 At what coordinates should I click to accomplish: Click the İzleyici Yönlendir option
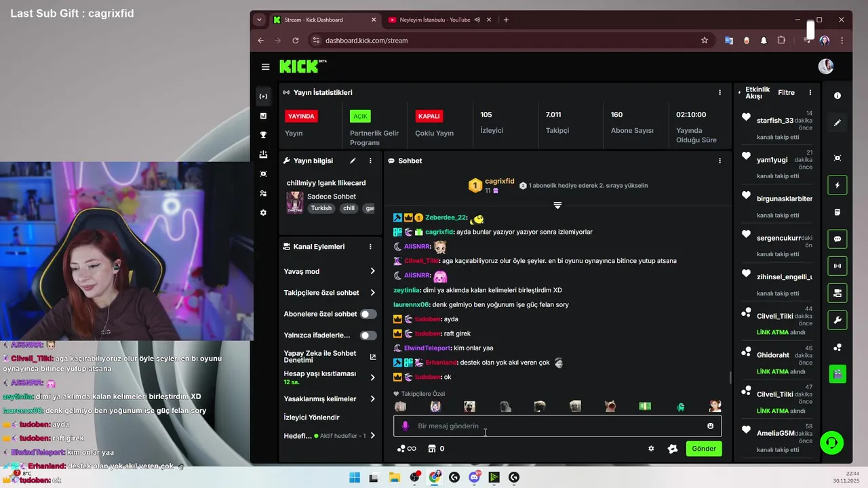pos(311,418)
